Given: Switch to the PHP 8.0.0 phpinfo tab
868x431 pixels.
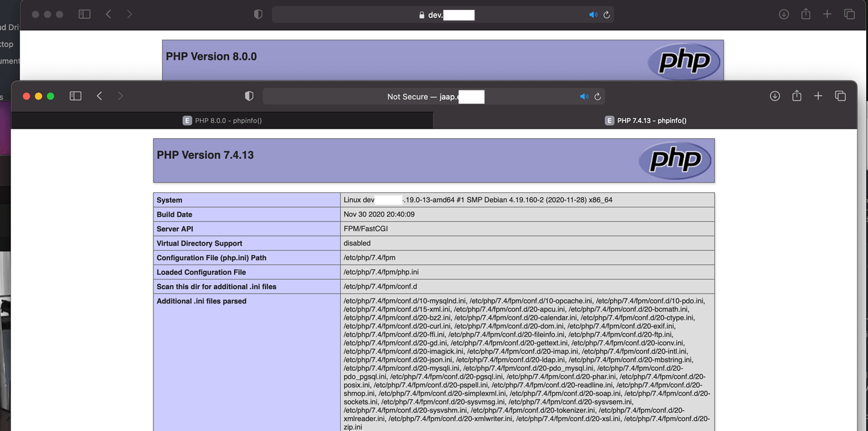Looking at the screenshot, I should coord(223,120).
